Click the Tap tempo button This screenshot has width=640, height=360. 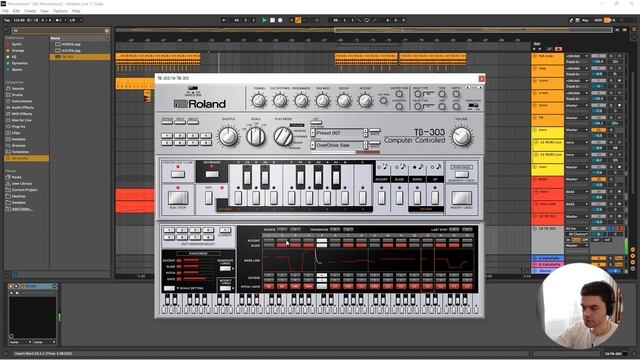(7, 20)
